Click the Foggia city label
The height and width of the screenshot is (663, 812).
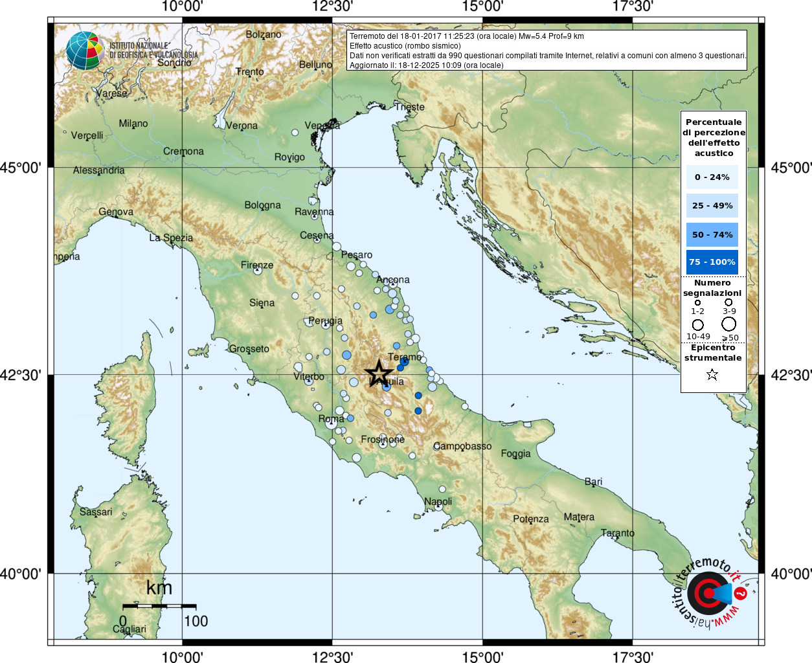515,454
